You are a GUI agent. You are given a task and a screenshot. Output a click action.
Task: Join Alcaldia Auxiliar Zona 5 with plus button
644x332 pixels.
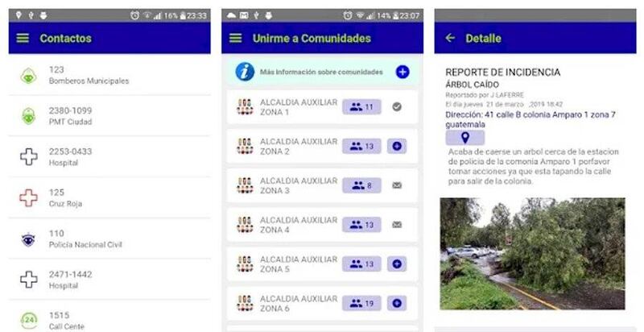click(x=397, y=264)
